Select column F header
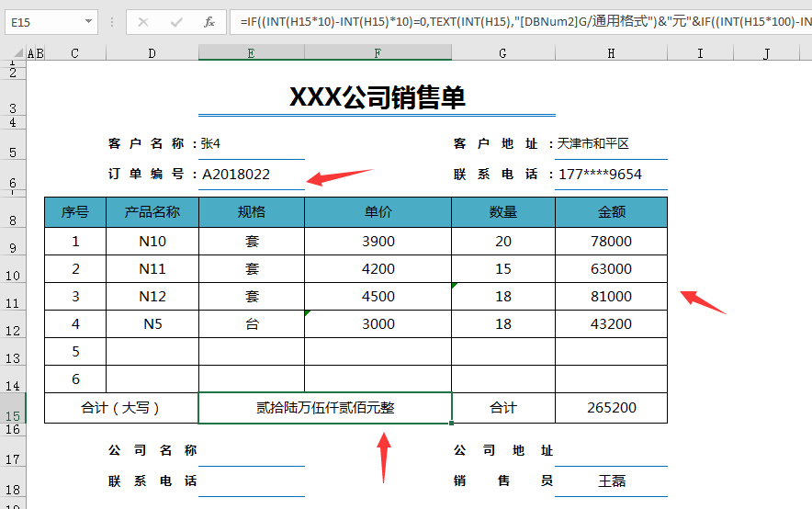This screenshot has height=509, width=812. 378,52
